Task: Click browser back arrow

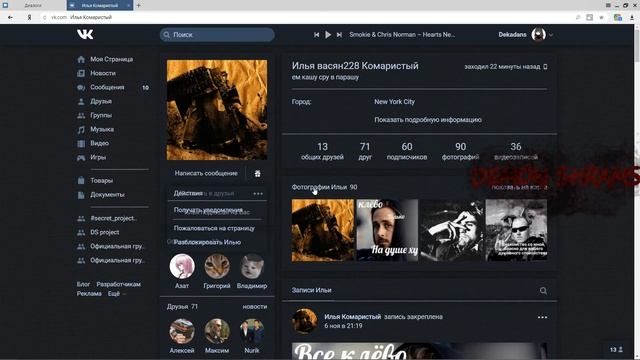Action: pyautogui.click(x=10, y=17)
